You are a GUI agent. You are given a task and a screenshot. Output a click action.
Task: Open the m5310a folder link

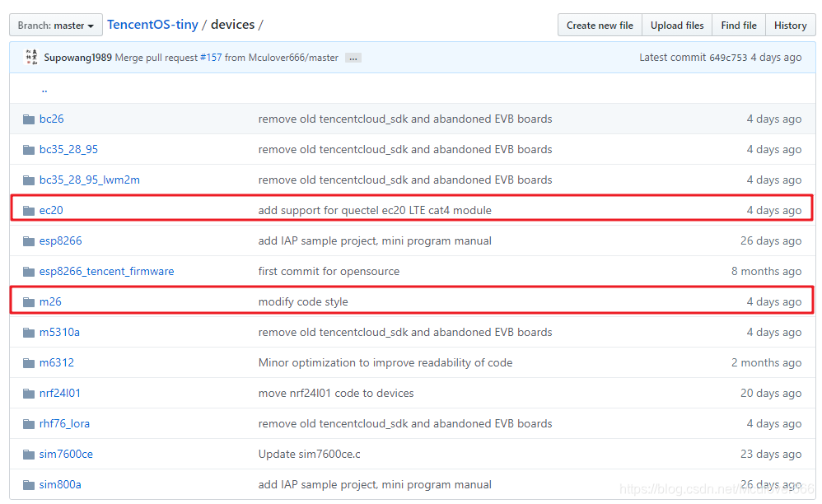click(59, 332)
